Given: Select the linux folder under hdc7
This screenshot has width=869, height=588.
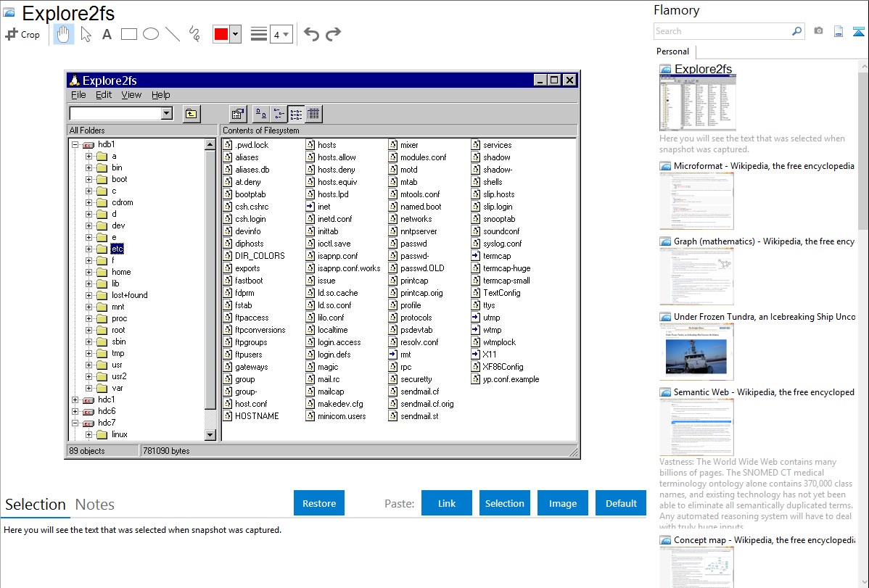Looking at the screenshot, I should [x=119, y=434].
